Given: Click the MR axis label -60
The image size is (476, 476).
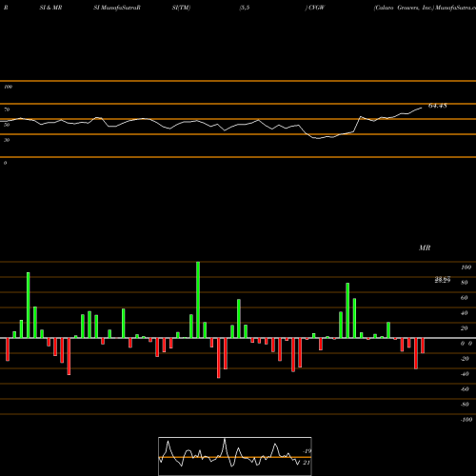Looking at the screenshot, I should tap(465, 389).
